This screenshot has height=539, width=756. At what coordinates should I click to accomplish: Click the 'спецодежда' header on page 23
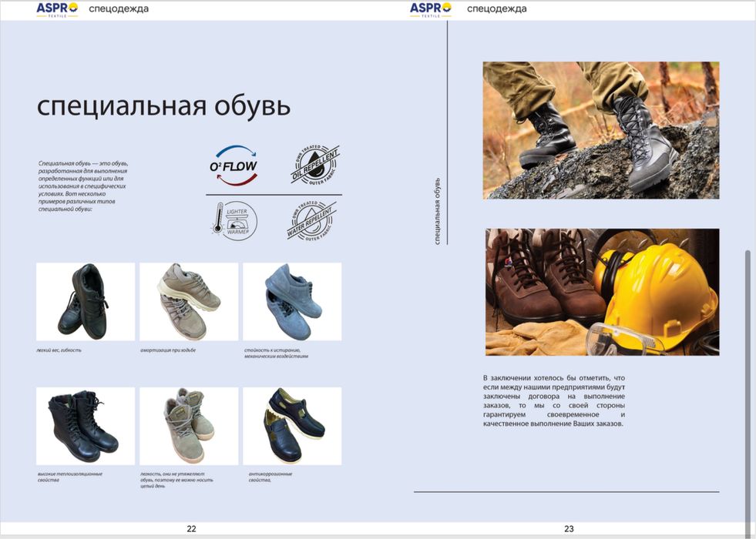click(x=496, y=8)
